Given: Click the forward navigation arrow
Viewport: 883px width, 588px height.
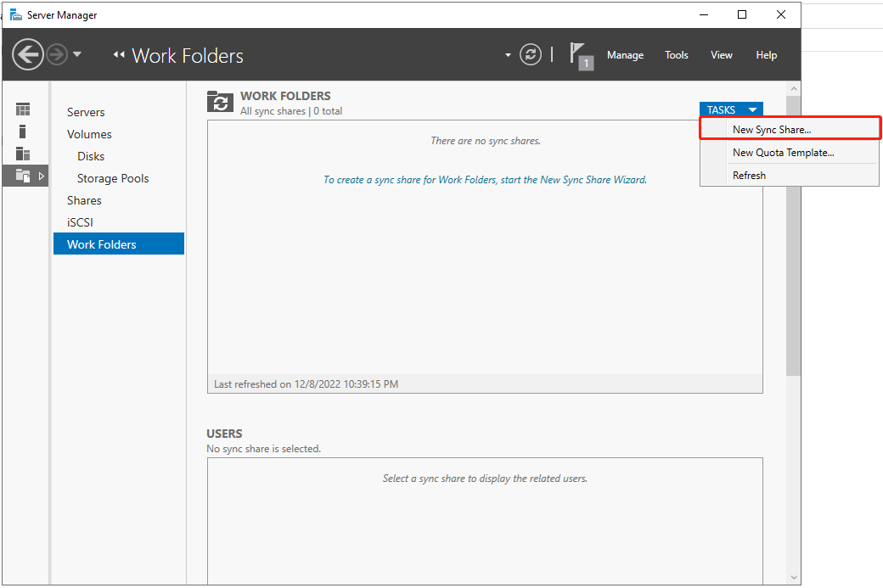Looking at the screenshot, I should pos(57,54).
